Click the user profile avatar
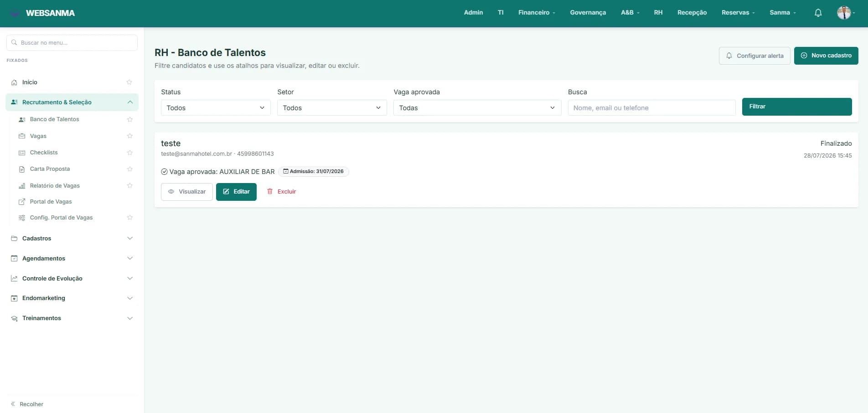 click(844, 13)
